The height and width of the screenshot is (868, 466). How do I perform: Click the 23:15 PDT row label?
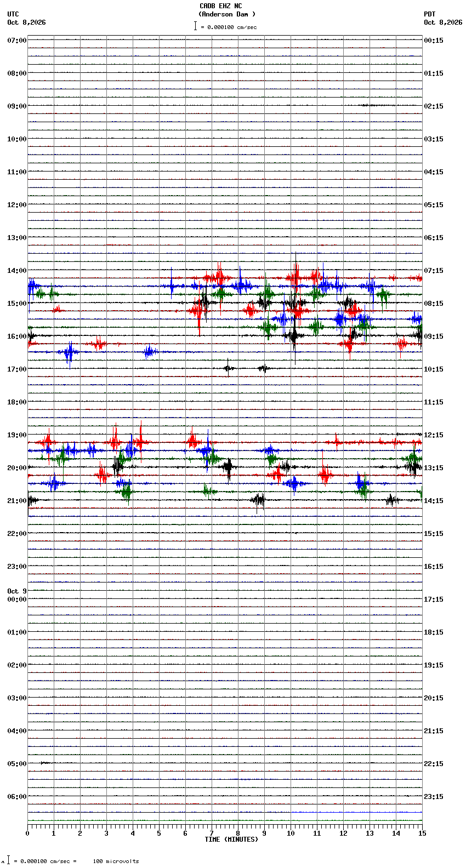click(434, 797)
